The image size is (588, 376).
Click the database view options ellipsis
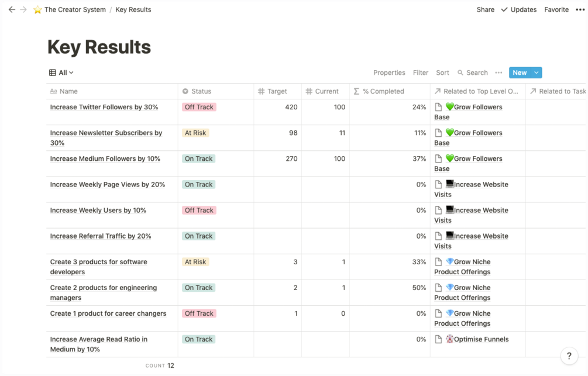(x=498, y=73)
